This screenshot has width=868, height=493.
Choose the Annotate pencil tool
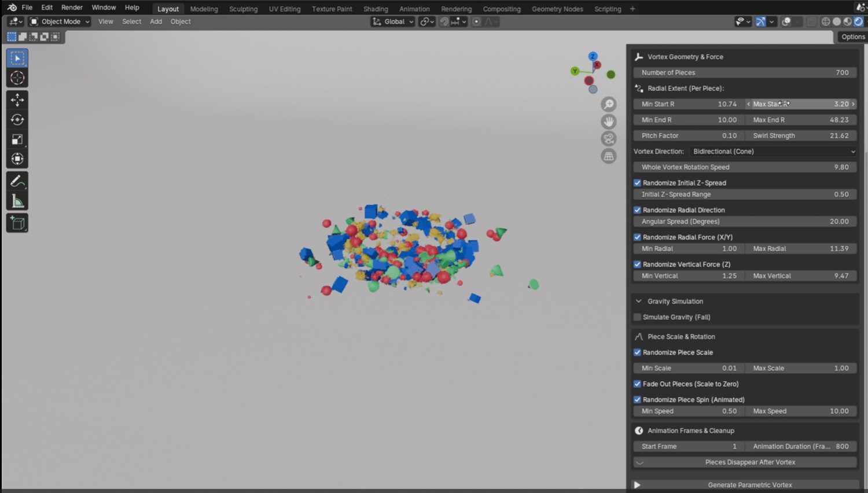(17, 182)
